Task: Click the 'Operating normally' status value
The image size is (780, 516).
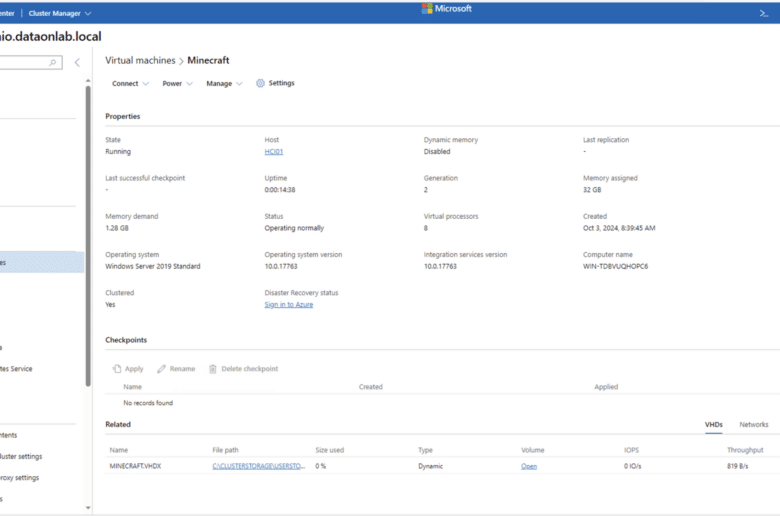Action: (294, 228)
